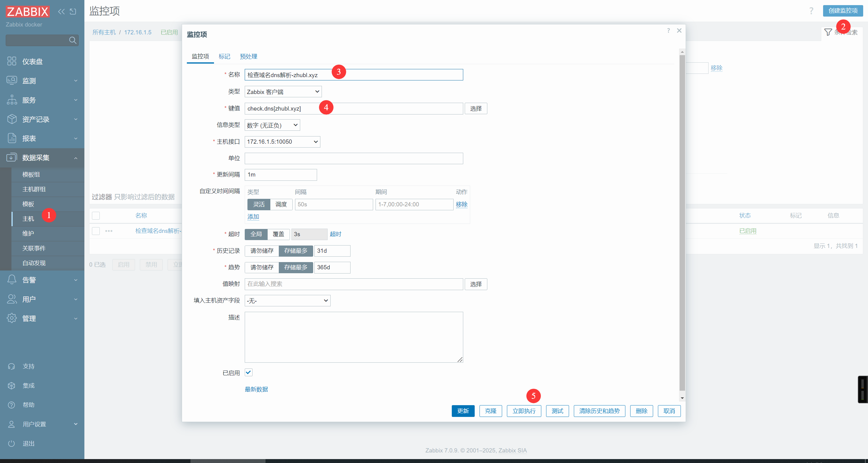Tick the checkbox for the 检查域名dns解析 row
868x463 pixels.
coord(96,231)
